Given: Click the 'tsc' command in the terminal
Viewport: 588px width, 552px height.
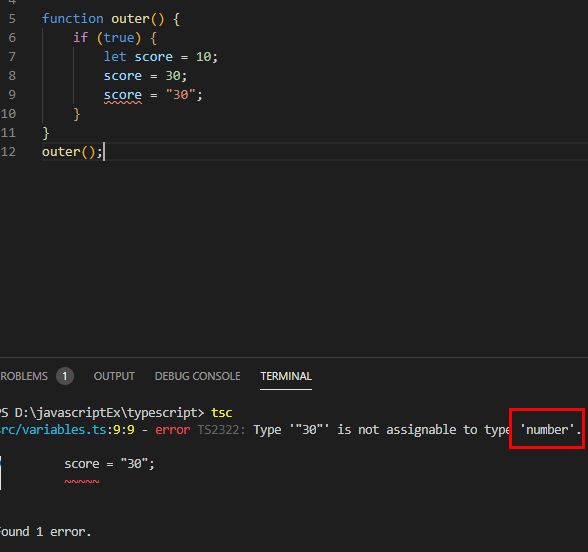Looking at the screenshot, I should [222, 412].
